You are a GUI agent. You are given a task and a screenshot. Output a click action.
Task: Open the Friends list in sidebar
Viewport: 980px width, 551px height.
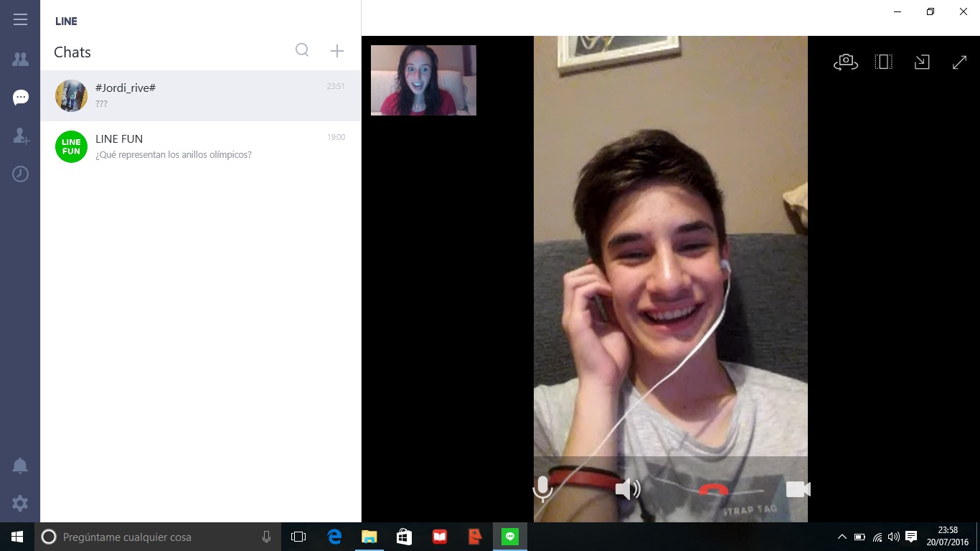coord(20,60)
